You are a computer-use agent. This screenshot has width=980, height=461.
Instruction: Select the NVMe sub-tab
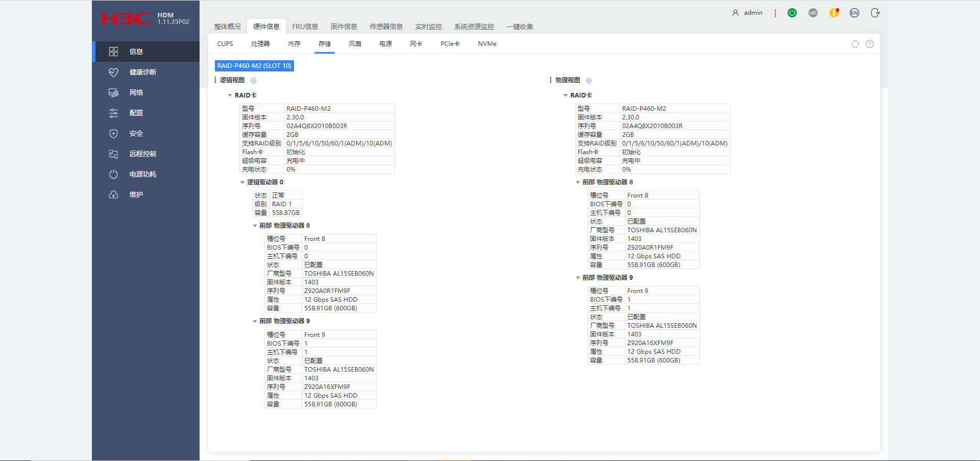coord(487,44)
